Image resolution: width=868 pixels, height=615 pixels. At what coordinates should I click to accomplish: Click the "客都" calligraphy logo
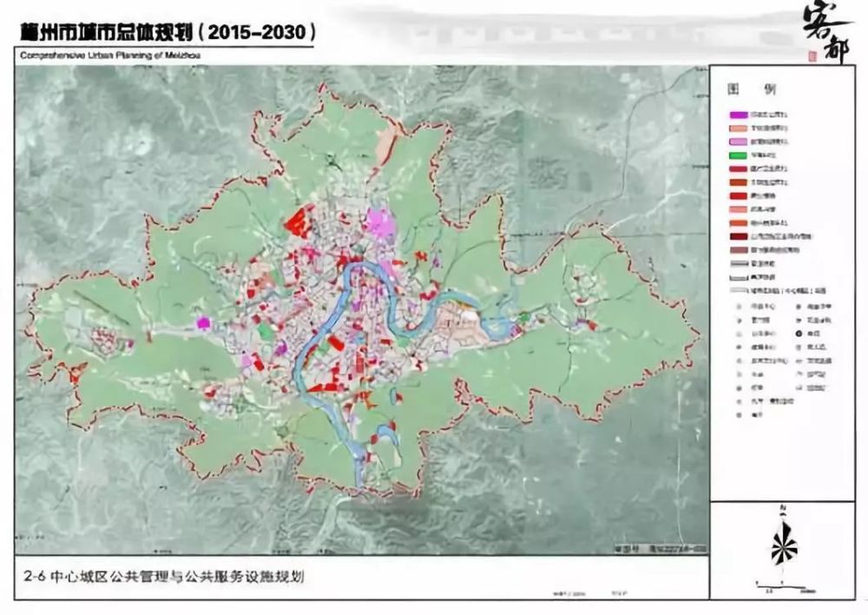click(827, 32)
